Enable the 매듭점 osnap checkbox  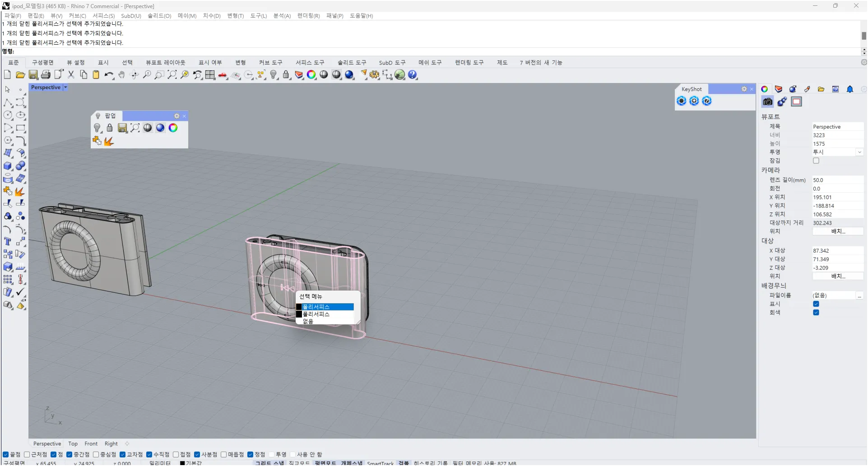(x=223, y=455)
